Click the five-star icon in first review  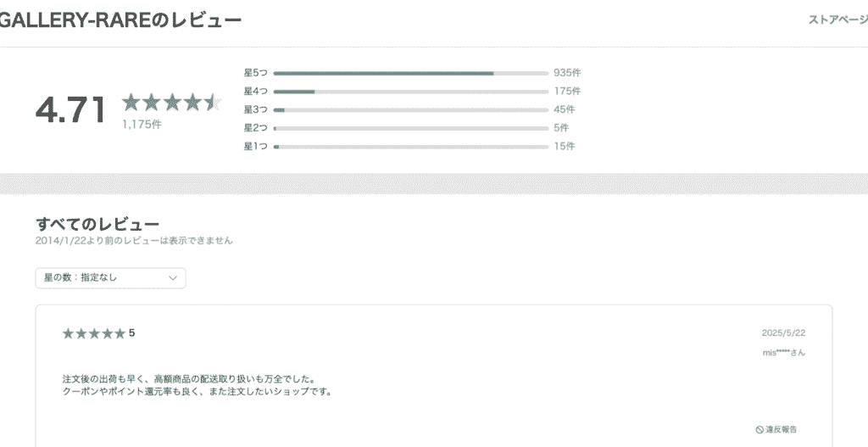point(94,333)
